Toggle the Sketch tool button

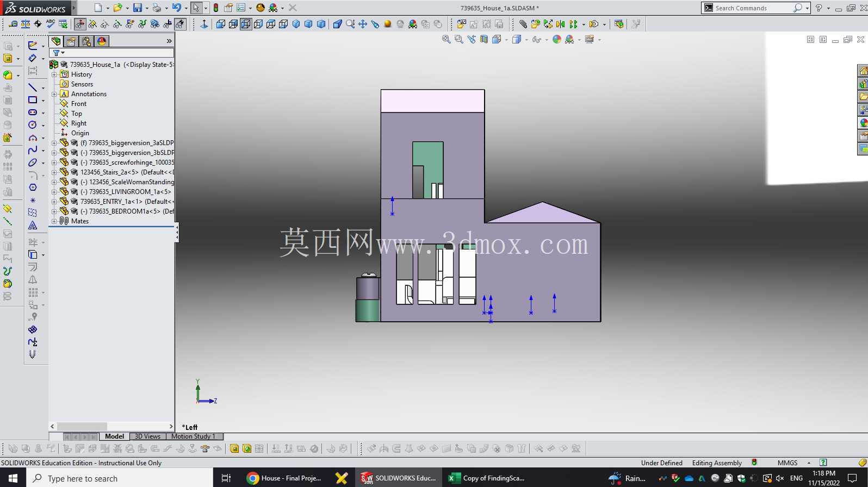tap(32, 46)
